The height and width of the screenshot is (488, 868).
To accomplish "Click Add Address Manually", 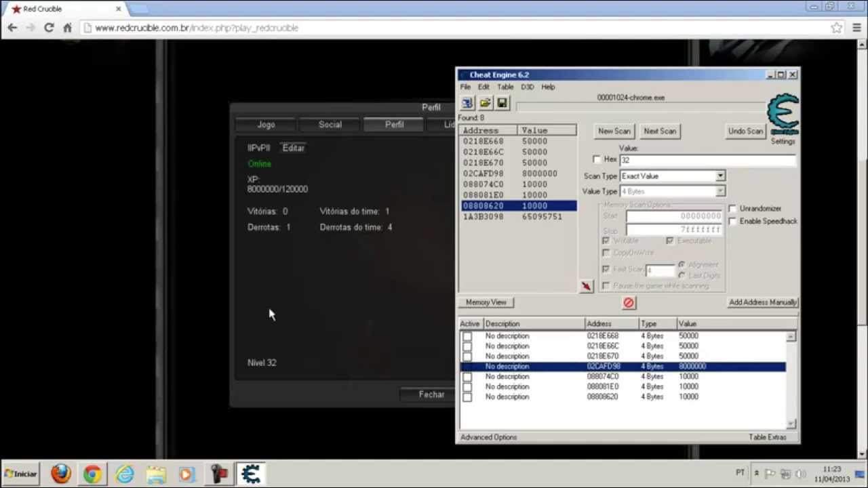I will click(x=763, y=302).
